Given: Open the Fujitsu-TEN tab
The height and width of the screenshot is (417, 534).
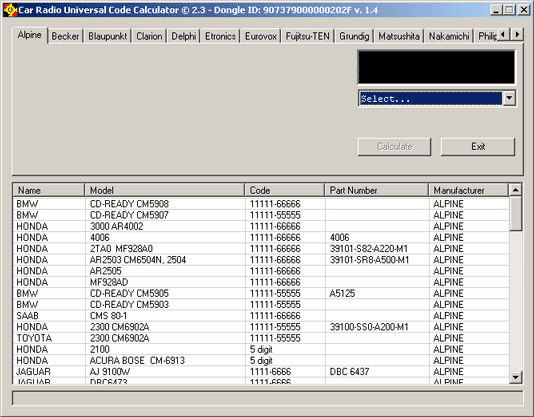Looking at the screenshot, I should pyautogui.click(x=308, y=36).
